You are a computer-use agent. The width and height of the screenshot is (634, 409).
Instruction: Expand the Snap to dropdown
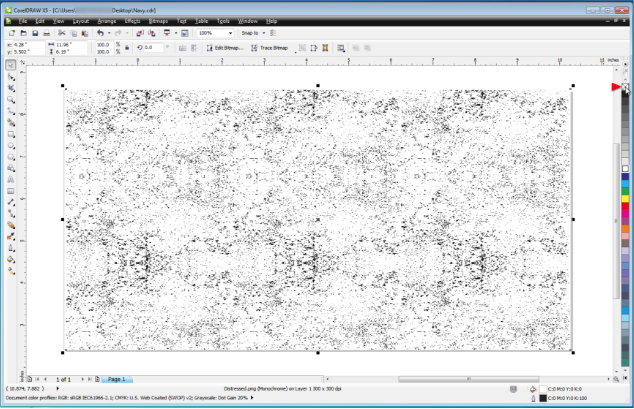pos(264,33)
